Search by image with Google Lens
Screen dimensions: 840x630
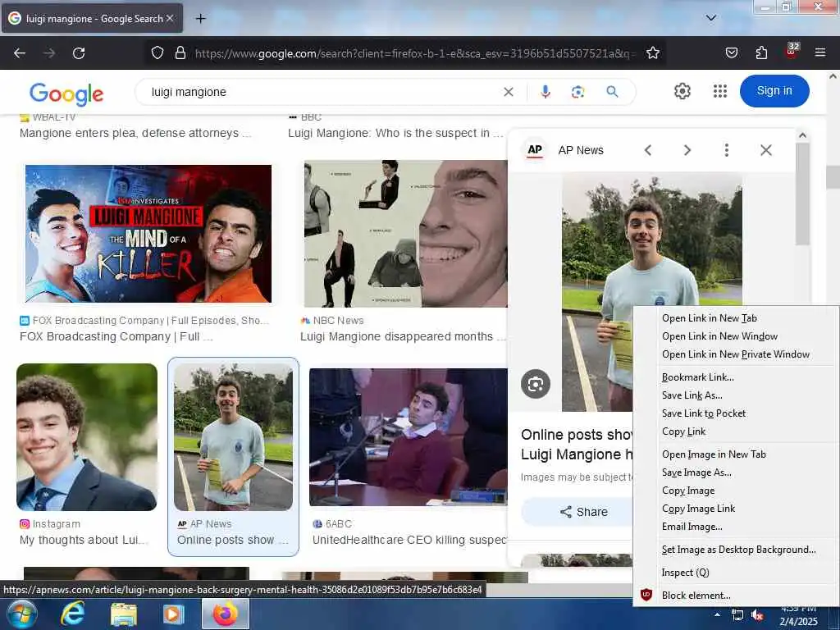click(x=577, y=92)
